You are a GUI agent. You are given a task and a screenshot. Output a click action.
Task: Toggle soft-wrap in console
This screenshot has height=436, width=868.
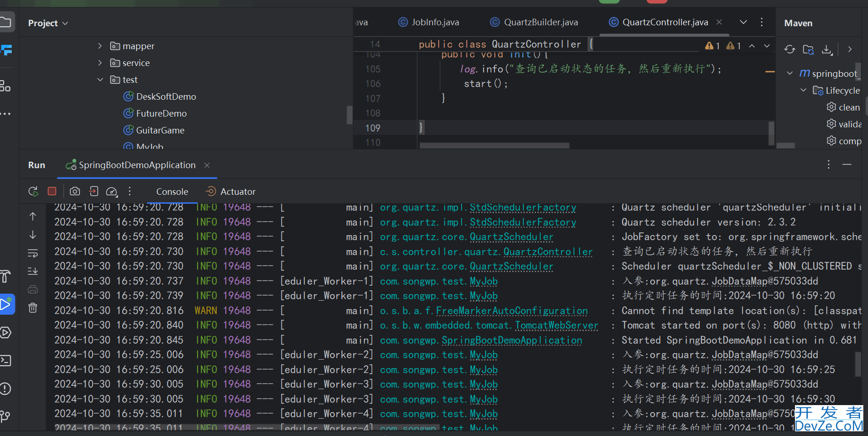pos(33,253)
